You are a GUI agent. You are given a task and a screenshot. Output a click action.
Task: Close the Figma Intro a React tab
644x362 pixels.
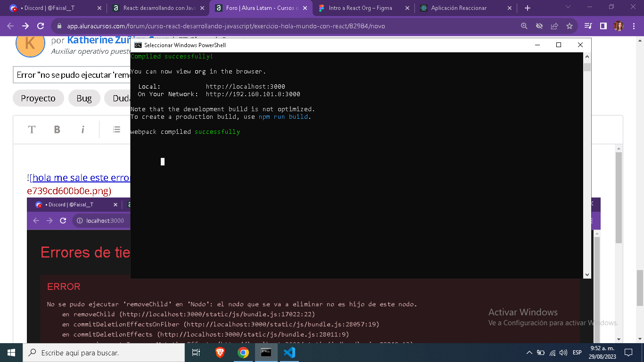point(407,8)
